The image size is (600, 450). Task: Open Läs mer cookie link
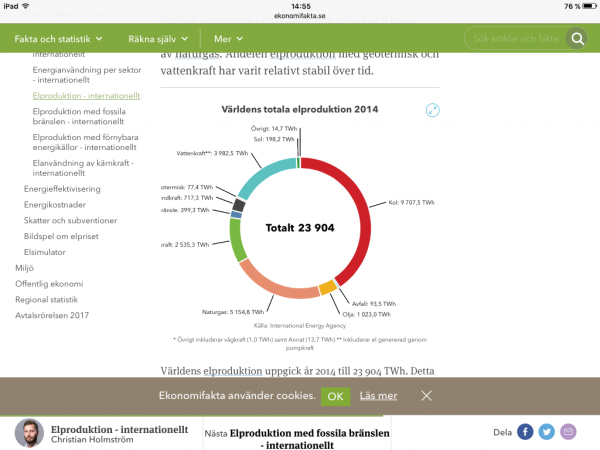[x=378, y=395]
